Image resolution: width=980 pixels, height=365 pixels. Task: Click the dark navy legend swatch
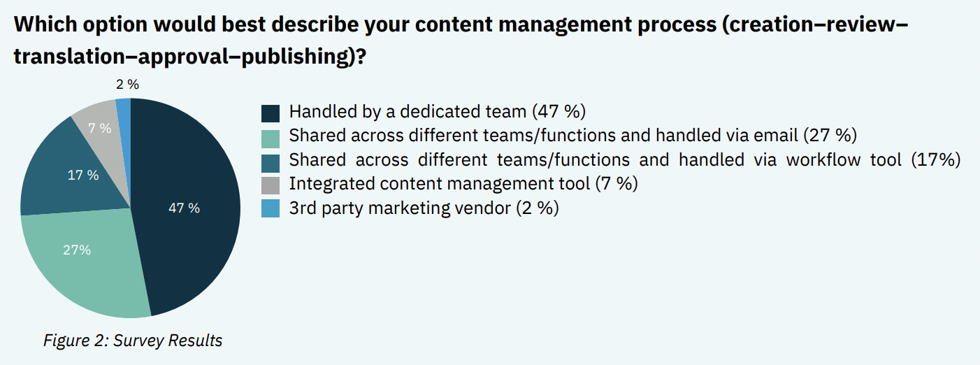(271, 113)
